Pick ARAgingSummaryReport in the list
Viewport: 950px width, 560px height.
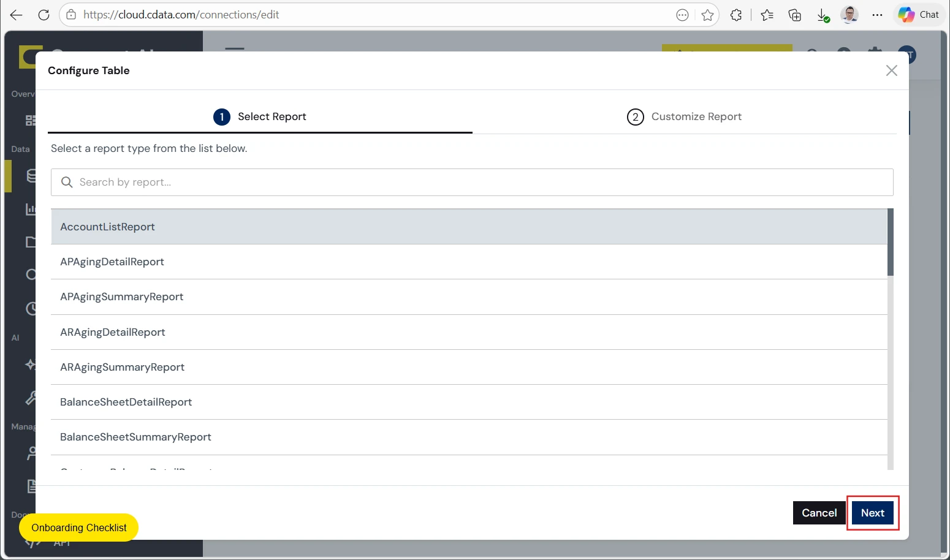coord(469,367)
